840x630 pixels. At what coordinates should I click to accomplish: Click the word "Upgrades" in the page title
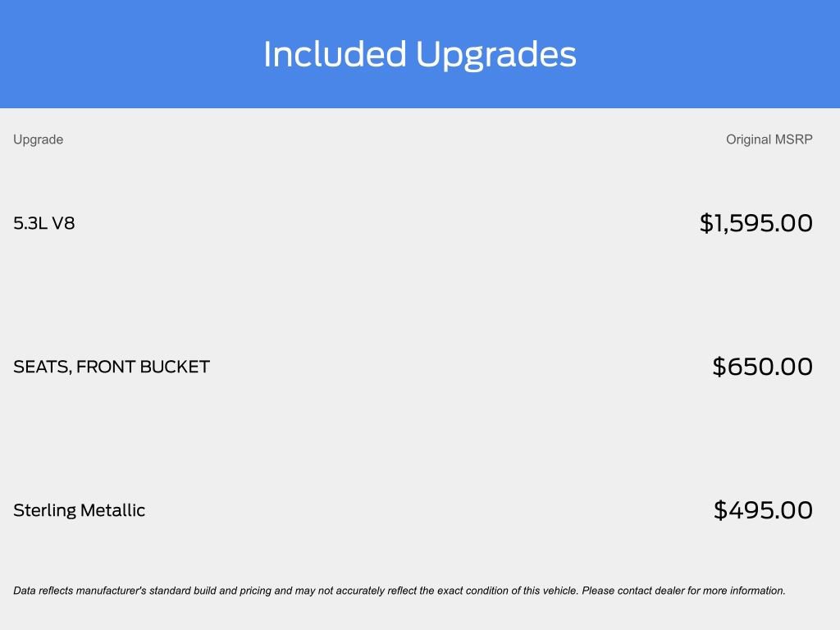(495, 55)
